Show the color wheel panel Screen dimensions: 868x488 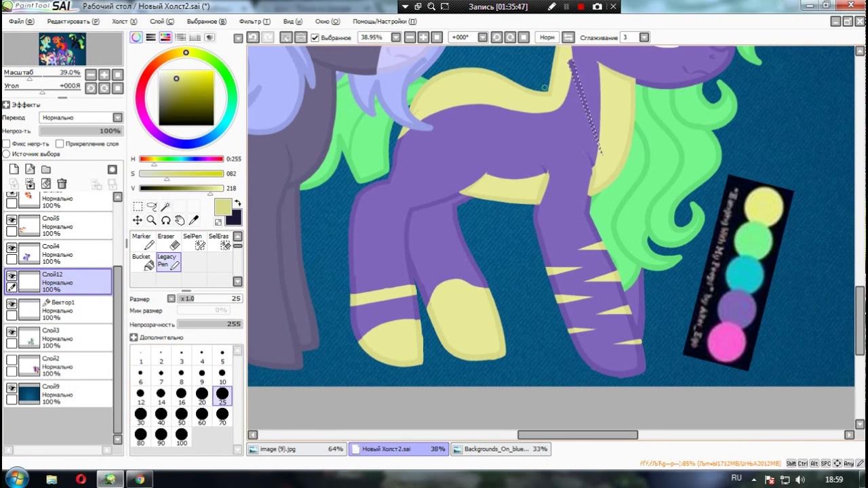pos(136,37)
